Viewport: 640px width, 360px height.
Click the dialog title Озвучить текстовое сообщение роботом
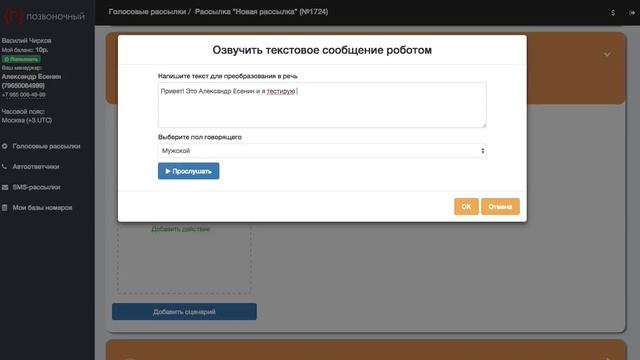click(x=322, y=50)
